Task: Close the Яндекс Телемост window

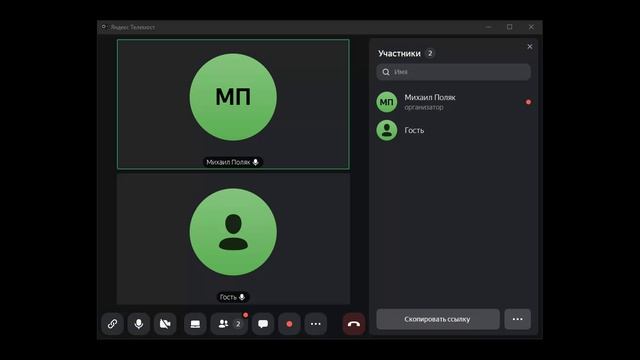Action: point(531,27)
